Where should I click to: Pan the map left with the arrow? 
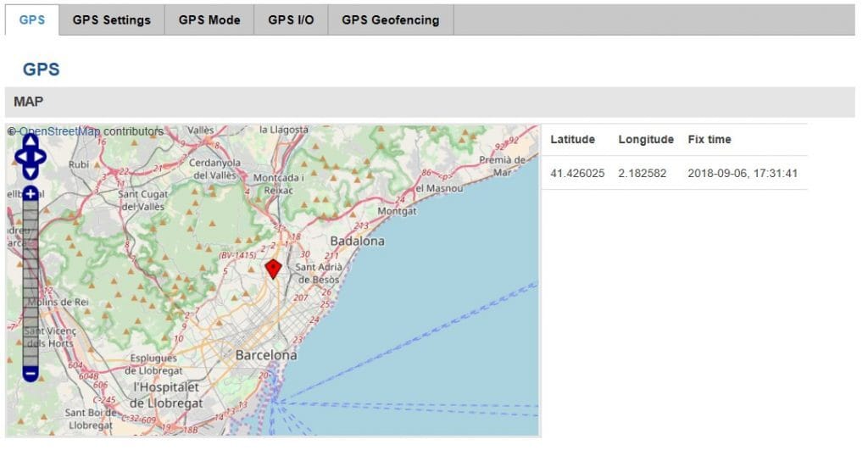coord(21,156)
